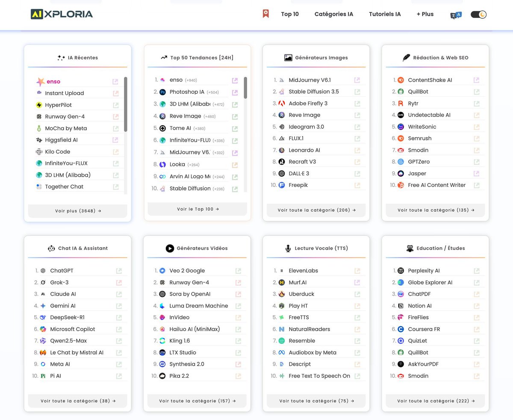Open DeepSeek-R1 link

[67, 317]
